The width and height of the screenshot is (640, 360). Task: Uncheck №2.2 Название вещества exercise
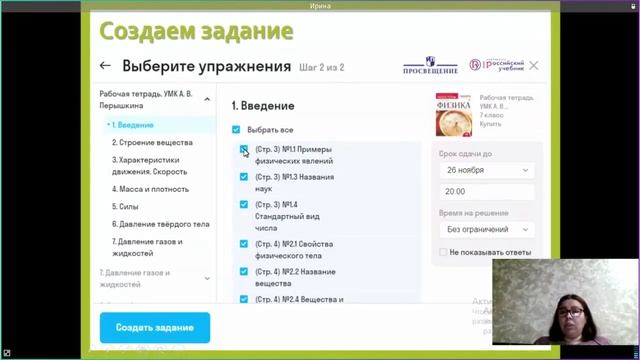coord(244,271)
